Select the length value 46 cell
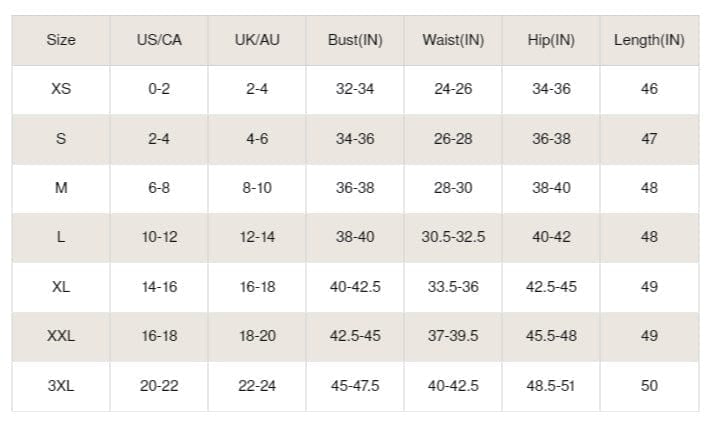This screenshot has height=426, width=713. [x=649, y=89]
